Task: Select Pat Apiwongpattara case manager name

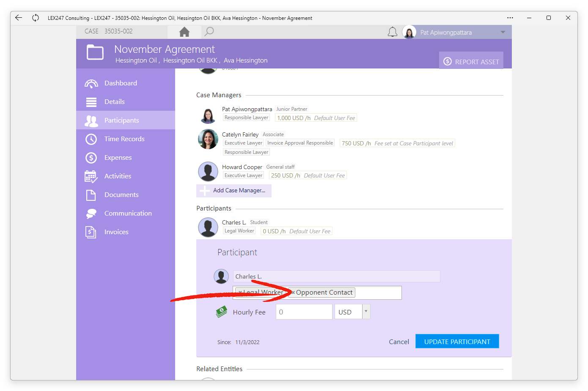Action: [247, 109]
